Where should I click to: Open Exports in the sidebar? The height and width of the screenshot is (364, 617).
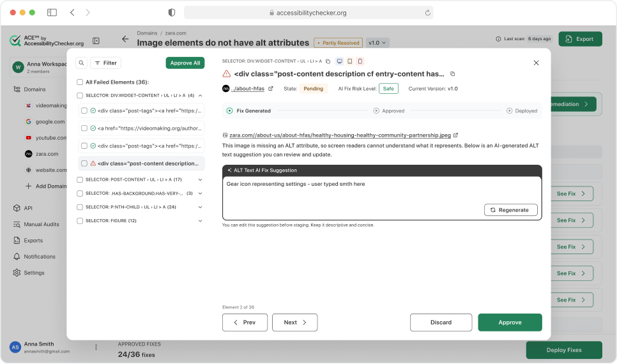[28, 241]
